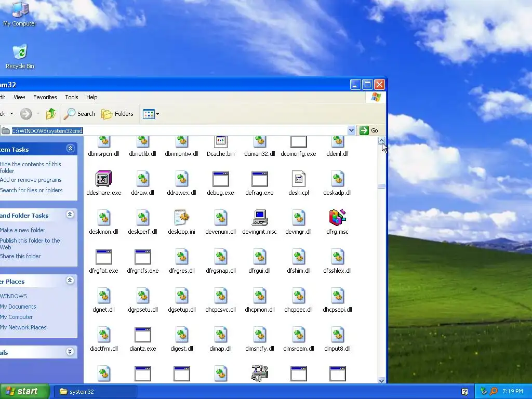
Task: Select dfrgfat.exe icon
Action: [x=103, y=257]
